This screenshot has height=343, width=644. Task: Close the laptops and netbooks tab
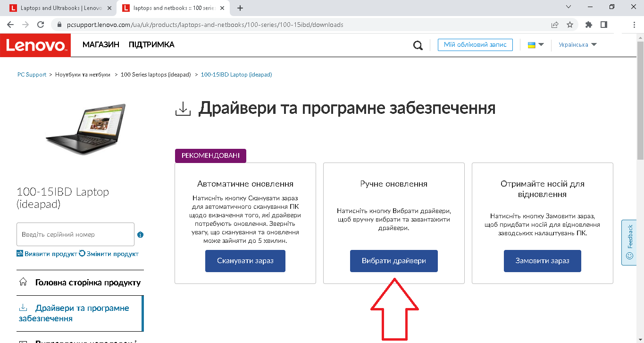coord(223,8)
